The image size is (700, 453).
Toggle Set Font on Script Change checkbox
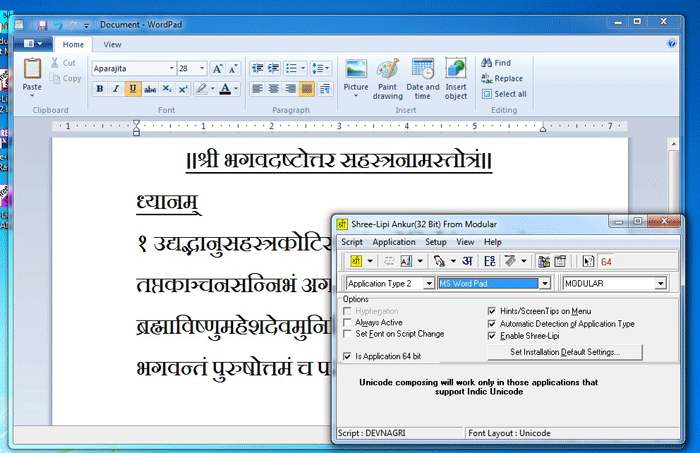[x=347, y=334]
